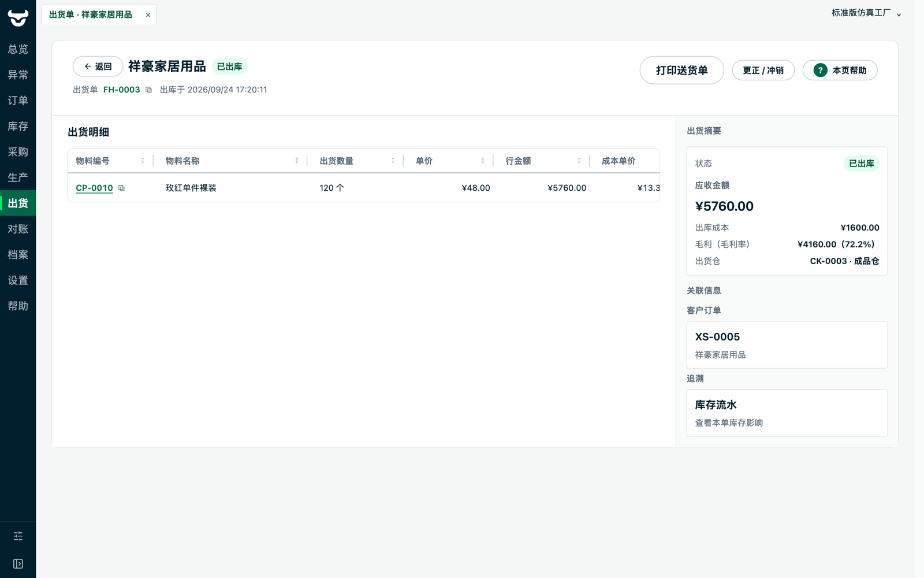
Task: Click the bull-head app logo
Action: 18,18
